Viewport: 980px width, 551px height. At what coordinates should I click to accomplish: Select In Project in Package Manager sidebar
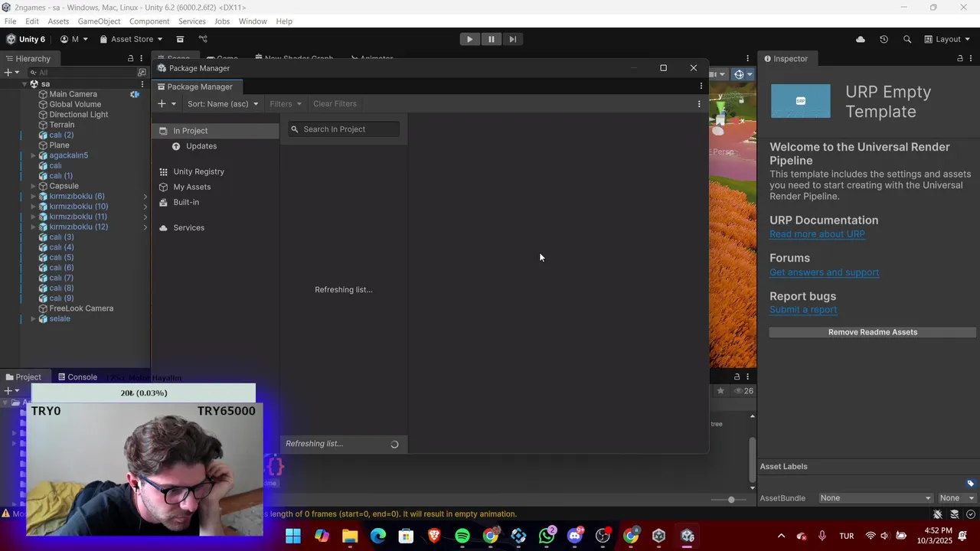[x=216, y=131]
